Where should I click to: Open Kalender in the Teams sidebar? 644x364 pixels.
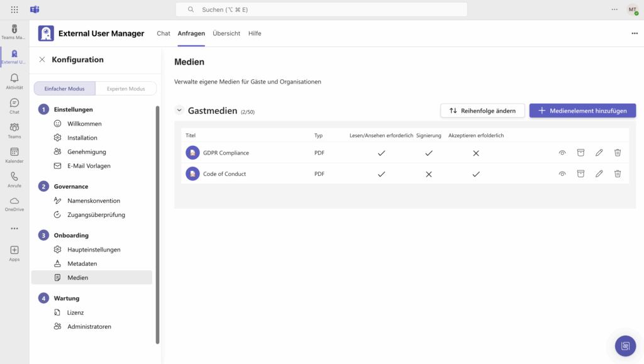(x=14, y=155)
